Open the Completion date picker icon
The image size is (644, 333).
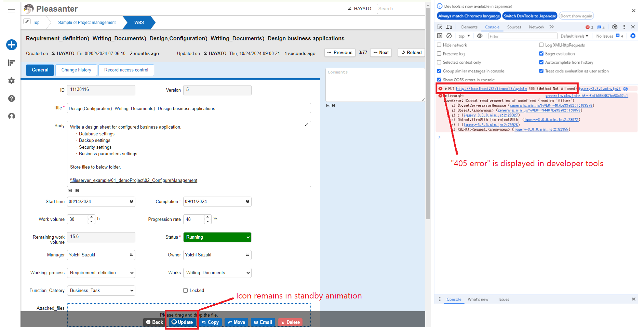[247, 201]
